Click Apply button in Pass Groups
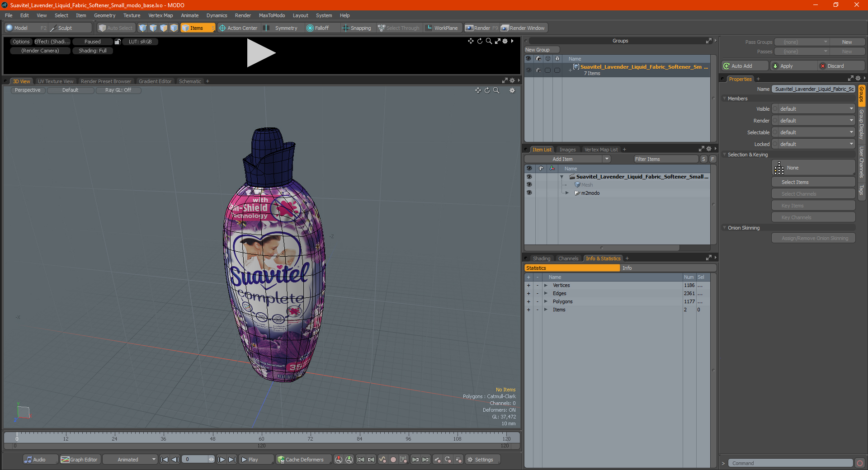Screen dimensions: 868x470 coord(794,66)
